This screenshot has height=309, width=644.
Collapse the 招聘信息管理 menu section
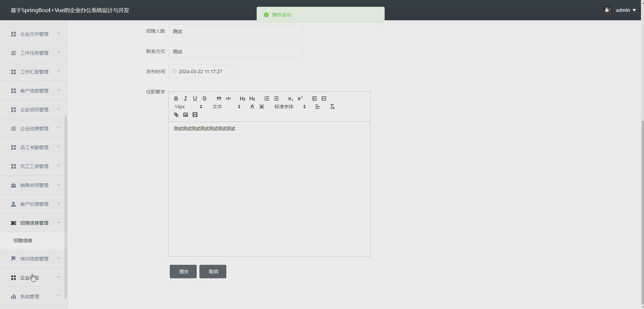coord(34,223)
